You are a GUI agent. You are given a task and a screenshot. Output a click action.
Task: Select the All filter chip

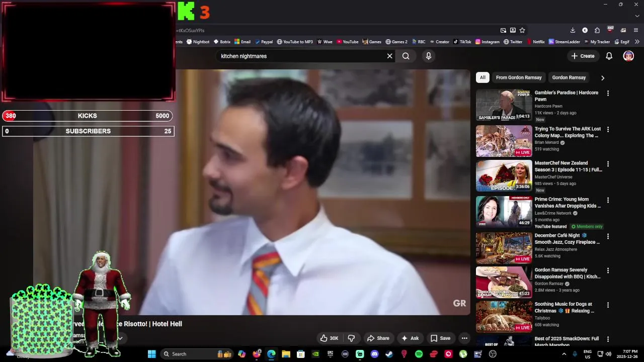point(482,77)
